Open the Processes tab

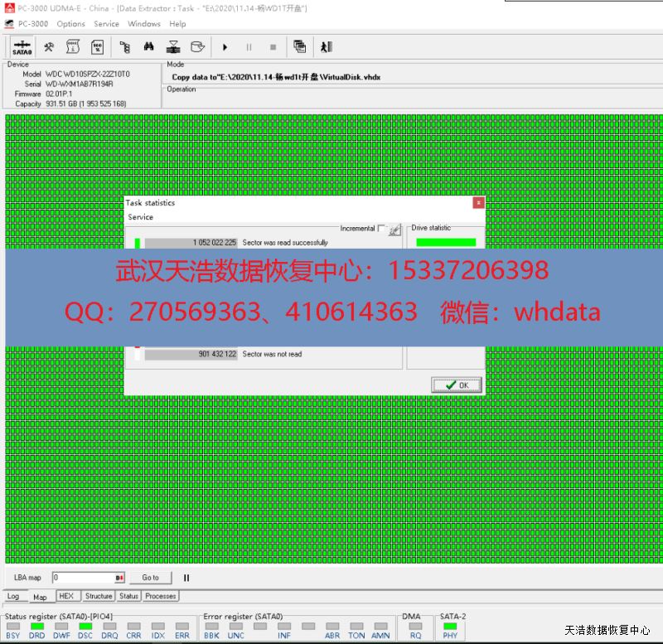point(160,596)
